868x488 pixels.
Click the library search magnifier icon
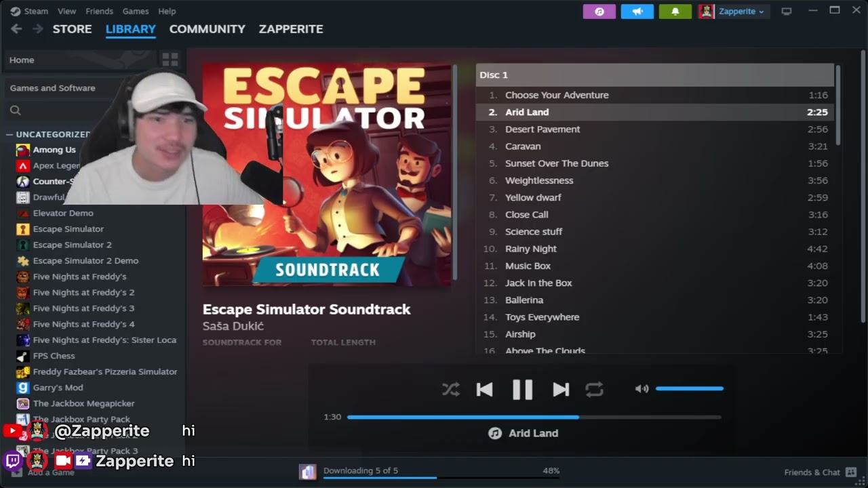tap(16, 110)
